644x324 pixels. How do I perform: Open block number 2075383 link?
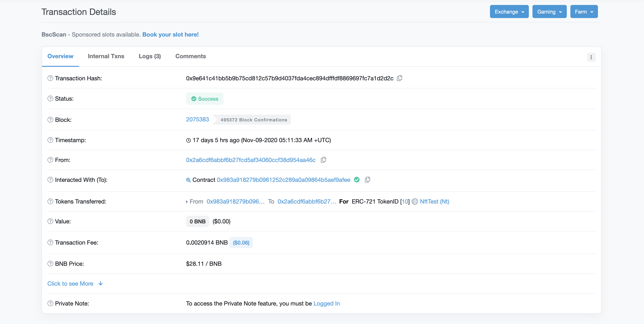click(x=197, y=119)
